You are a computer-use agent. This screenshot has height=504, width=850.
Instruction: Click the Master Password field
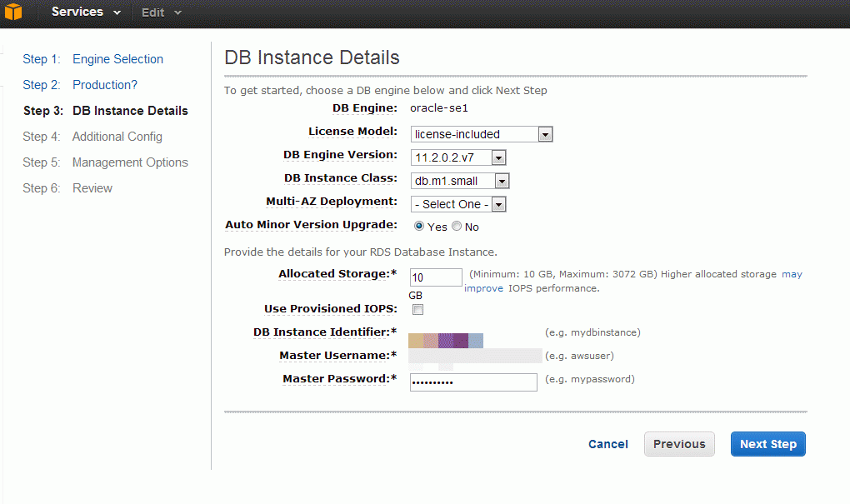coord(473,382)
